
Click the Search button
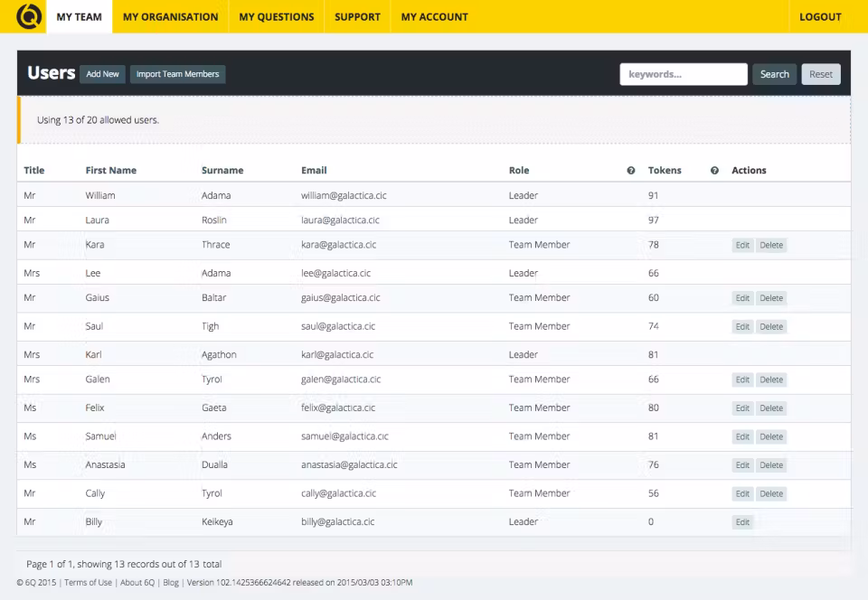(774, 74)
